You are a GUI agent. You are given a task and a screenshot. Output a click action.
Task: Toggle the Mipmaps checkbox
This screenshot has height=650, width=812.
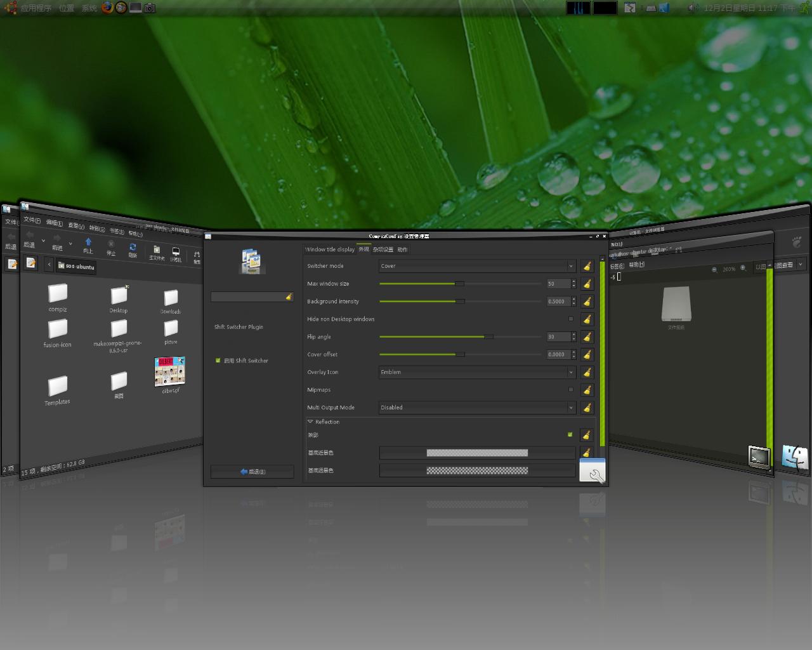pyautogui.click(x=571, y=390)
